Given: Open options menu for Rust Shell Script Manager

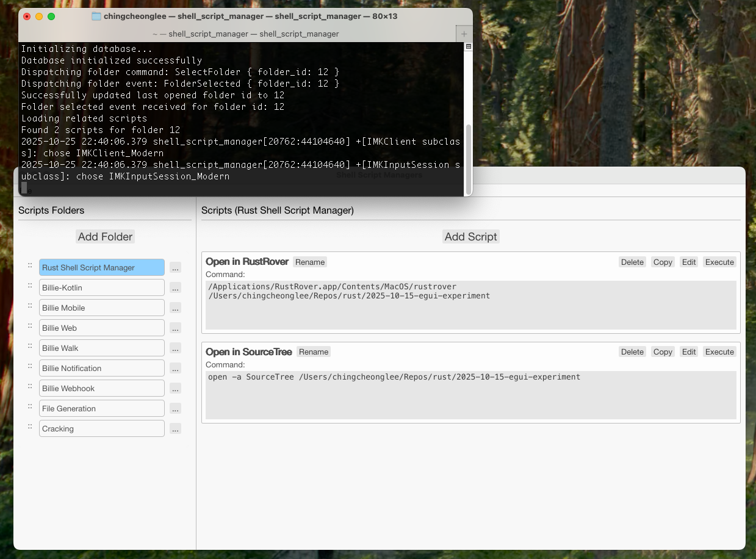Looking at the screenshot, I should 175,268.
